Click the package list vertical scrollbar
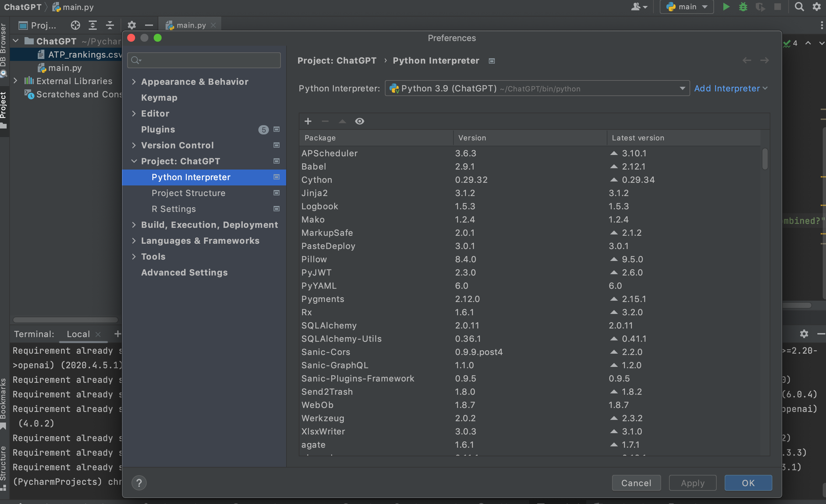Viewport: 826px width, 504px height. tap(765, 159)
